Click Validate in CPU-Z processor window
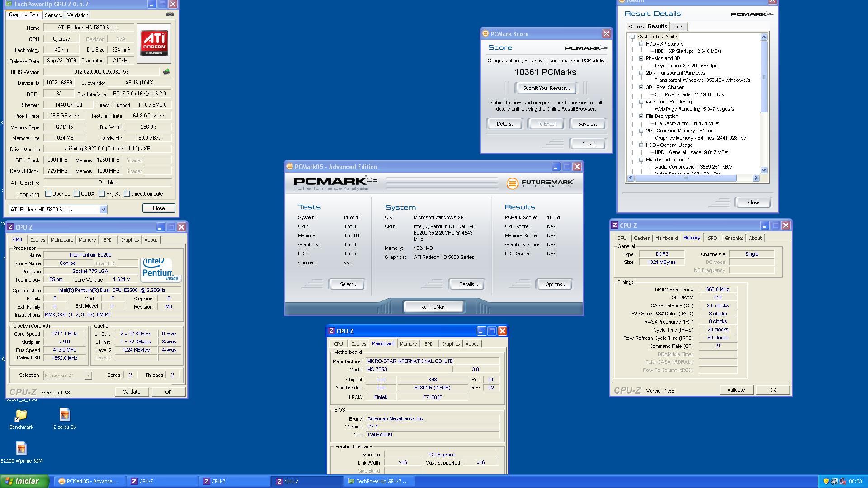868x488 pixels. click(132, 392)
